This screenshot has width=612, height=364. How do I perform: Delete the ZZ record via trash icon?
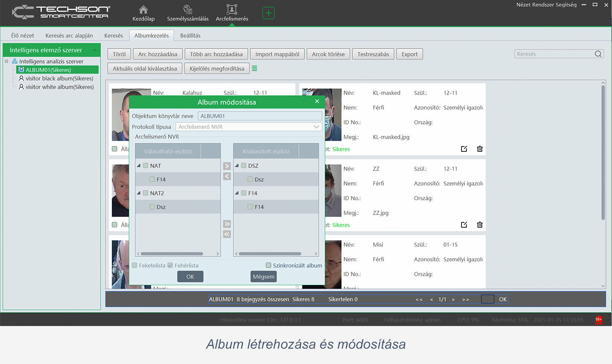[x=479, y=224]
